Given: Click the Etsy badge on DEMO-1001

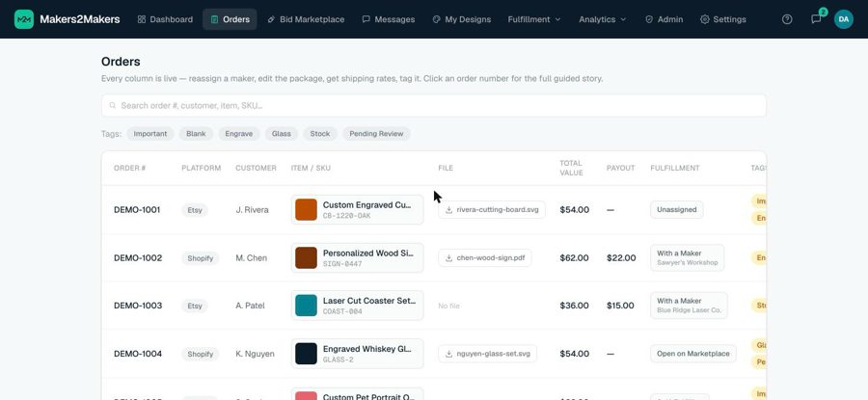Looking at the screenshot, I should 195,210.
